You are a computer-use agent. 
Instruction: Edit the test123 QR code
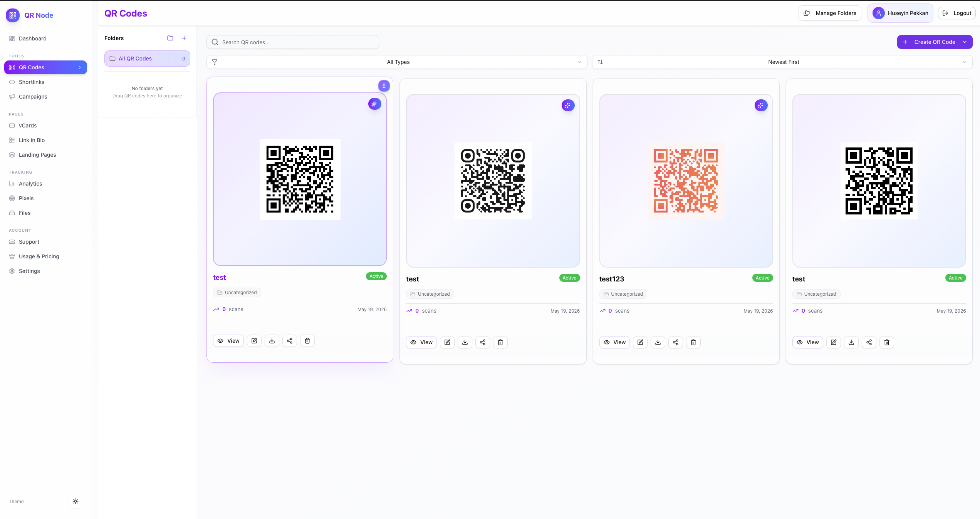pos(640,342)
